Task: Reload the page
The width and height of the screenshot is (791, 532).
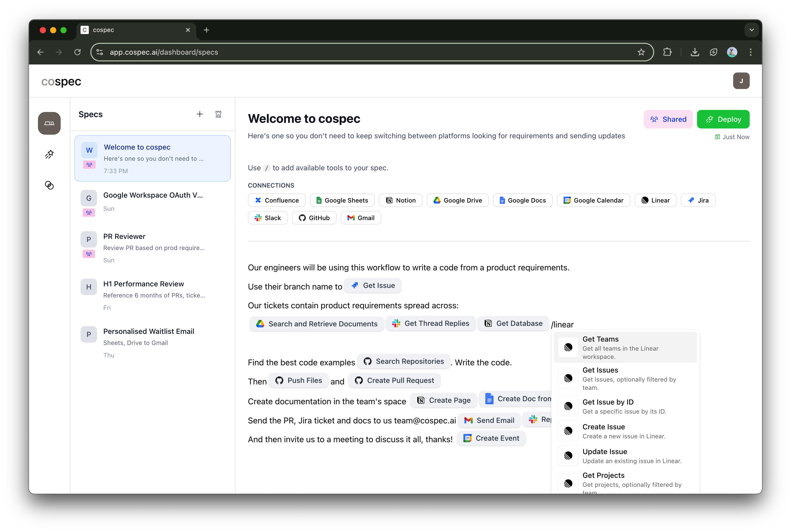Action: pyautogui.click(x=77, y=52)
